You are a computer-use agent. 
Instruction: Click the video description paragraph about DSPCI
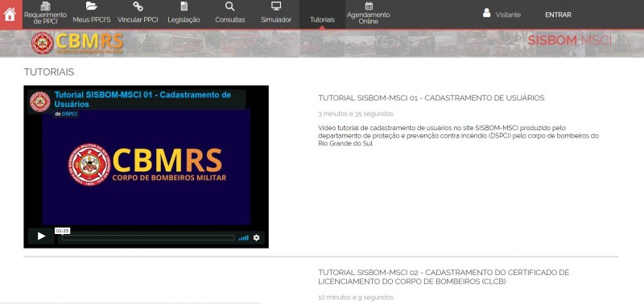click(458, 136)
